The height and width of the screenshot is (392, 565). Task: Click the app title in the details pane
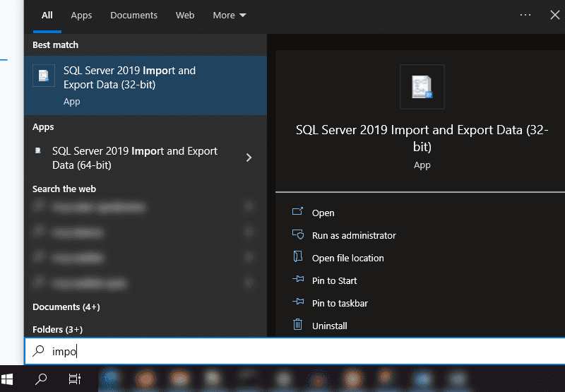tap(422, 138)
